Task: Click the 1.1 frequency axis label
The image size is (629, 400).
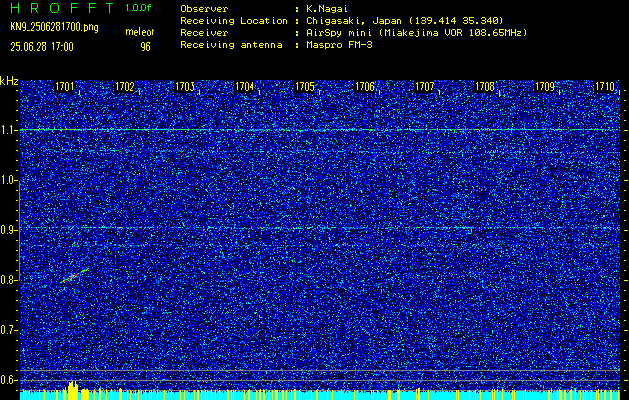Action: point(7,130)
